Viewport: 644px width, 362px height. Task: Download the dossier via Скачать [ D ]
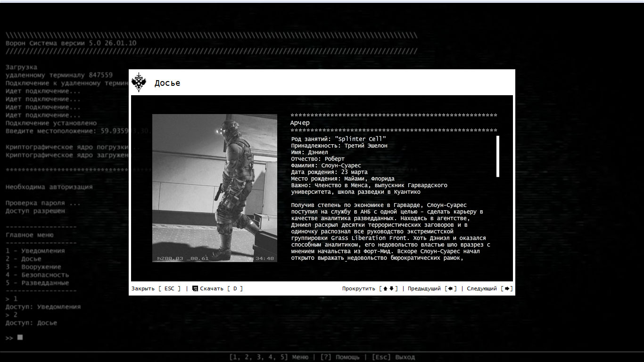click(217, 288)
